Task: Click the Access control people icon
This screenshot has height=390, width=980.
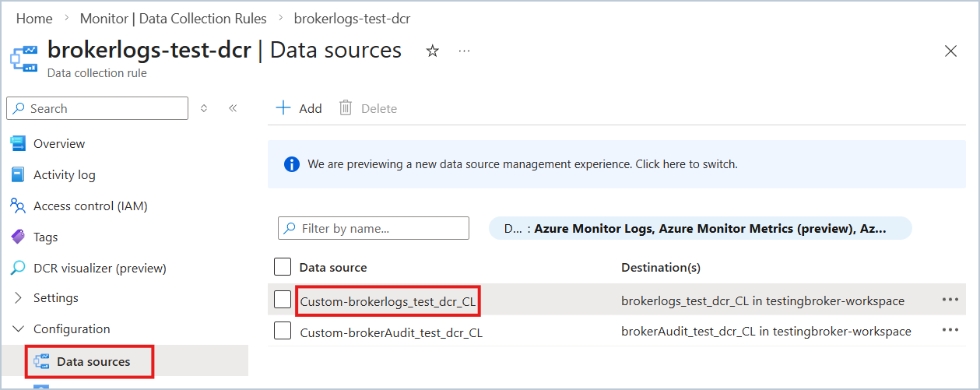Action: 18,206
